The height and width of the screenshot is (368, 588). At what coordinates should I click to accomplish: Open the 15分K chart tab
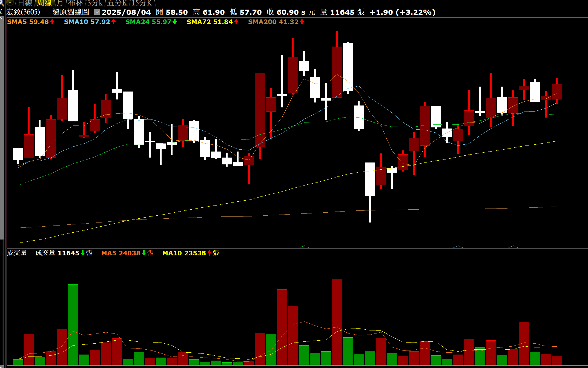(142, 3)
